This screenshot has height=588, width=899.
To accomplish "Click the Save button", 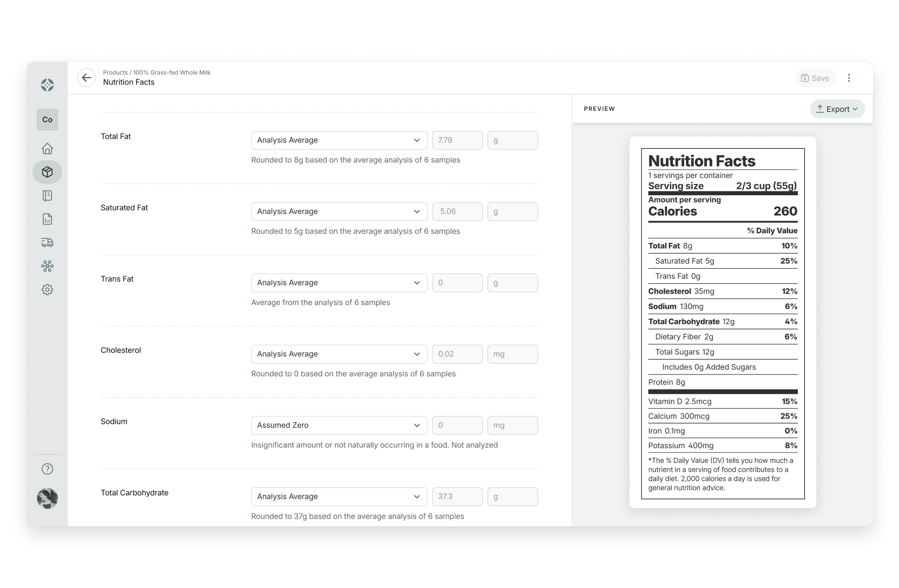I will 815,78.
